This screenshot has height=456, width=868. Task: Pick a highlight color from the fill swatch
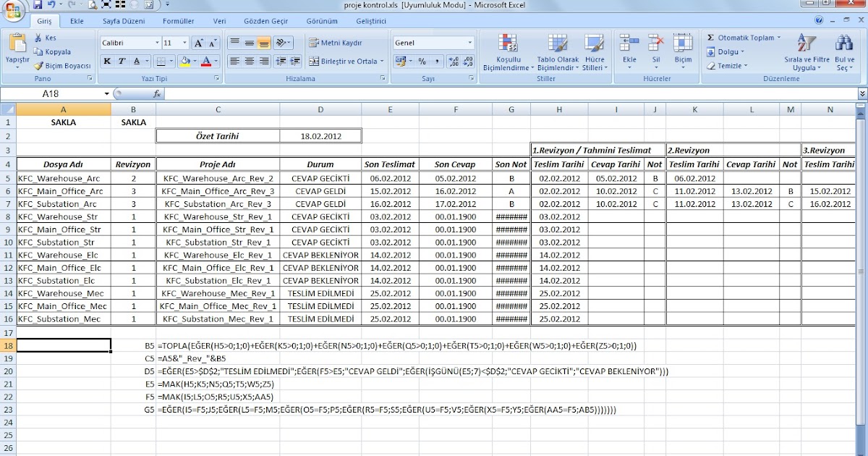point(185,62)
